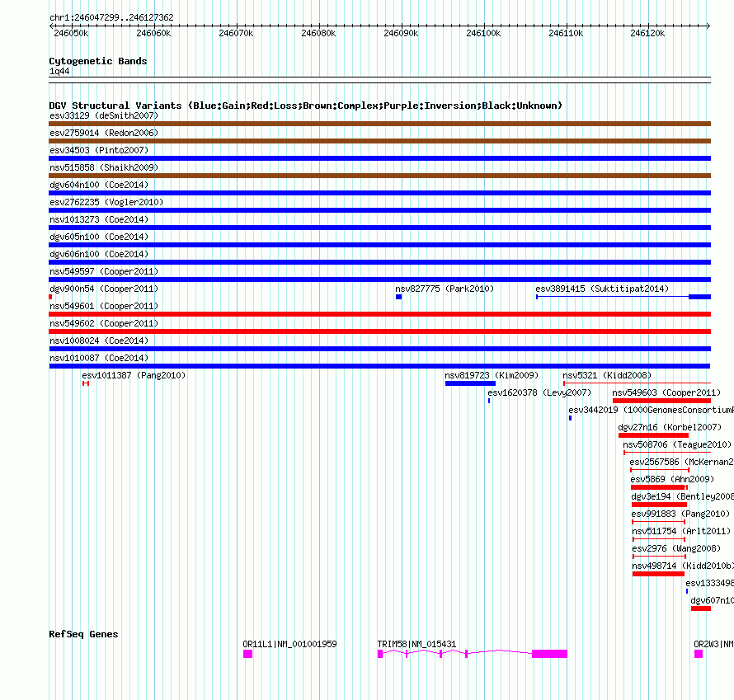
Task: Click the esv3891415 thick blue end block
Action: point(700,297)
